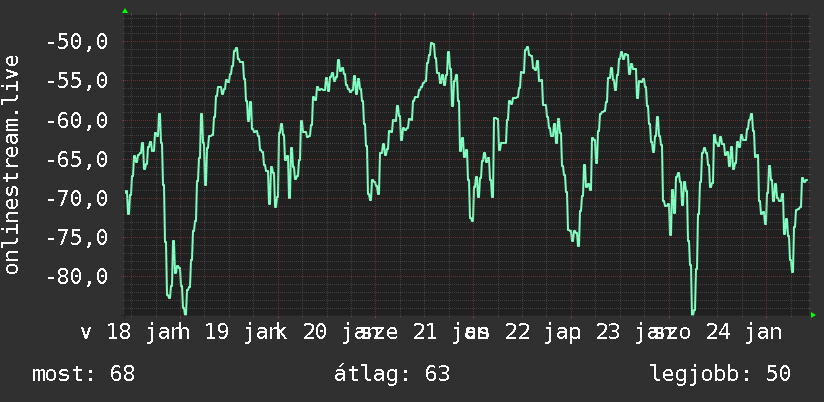Click the '18' date label on x-axis

pyautogui.click(x=119, y=333)
